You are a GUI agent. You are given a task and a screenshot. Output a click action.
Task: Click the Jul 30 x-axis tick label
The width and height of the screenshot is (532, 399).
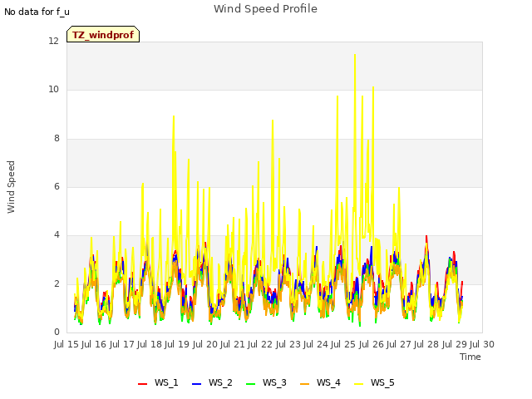(x=481, y=344)
